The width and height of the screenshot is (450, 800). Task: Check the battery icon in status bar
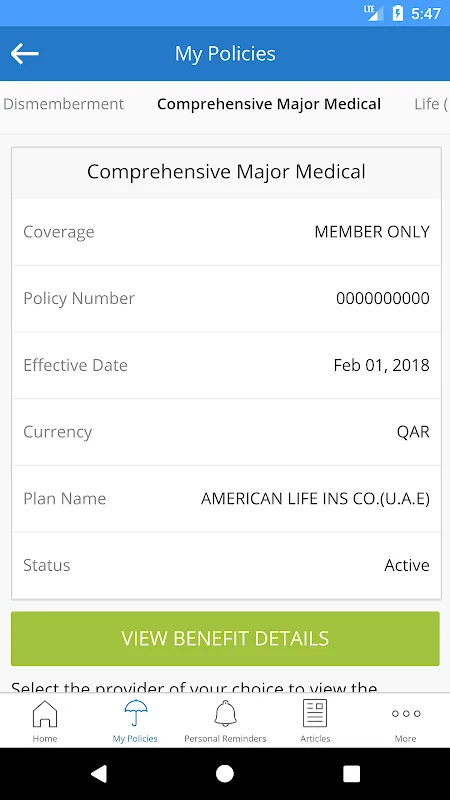[x=397, y=13]
